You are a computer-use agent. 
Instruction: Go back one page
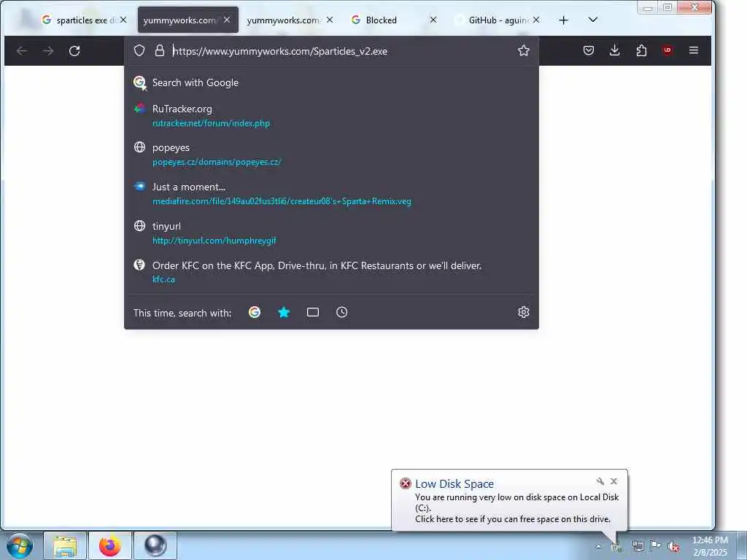pos(22,51)
